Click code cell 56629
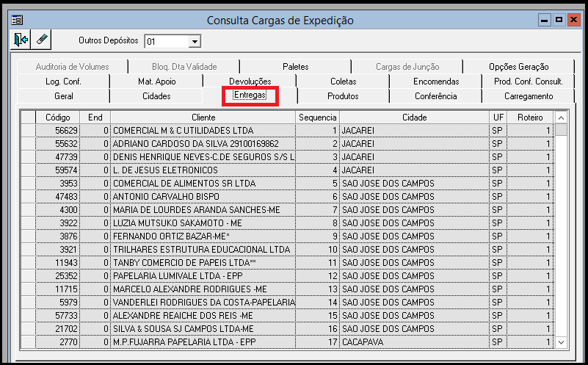588x365 pixels. (x=58, y=131)
